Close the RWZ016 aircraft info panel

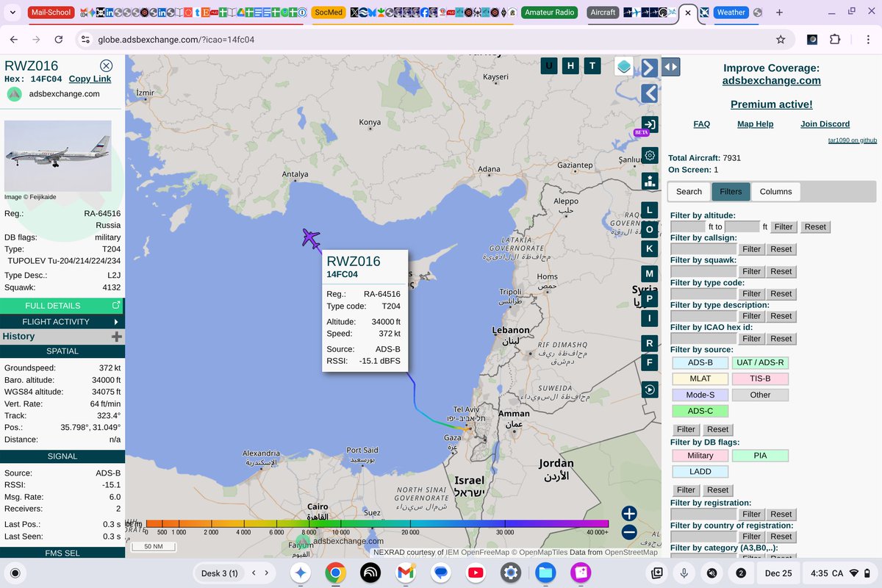pyautogui.click(x=107, y=65)
